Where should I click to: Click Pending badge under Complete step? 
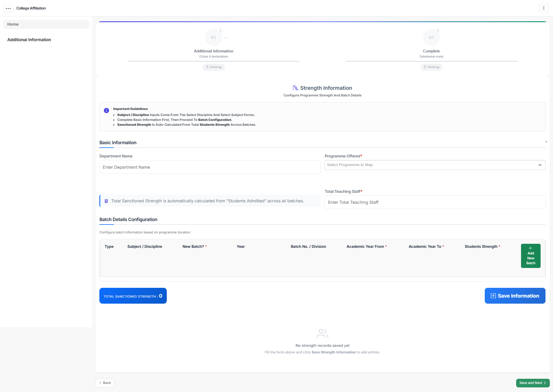(x=431, y=67)
